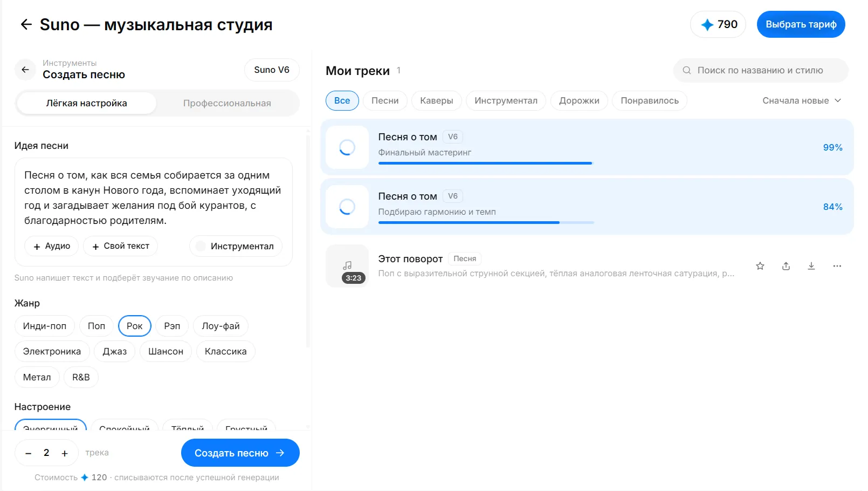Select the Инди-поп genre chip
Screen dimensions: 868x491
pos(45,326)
